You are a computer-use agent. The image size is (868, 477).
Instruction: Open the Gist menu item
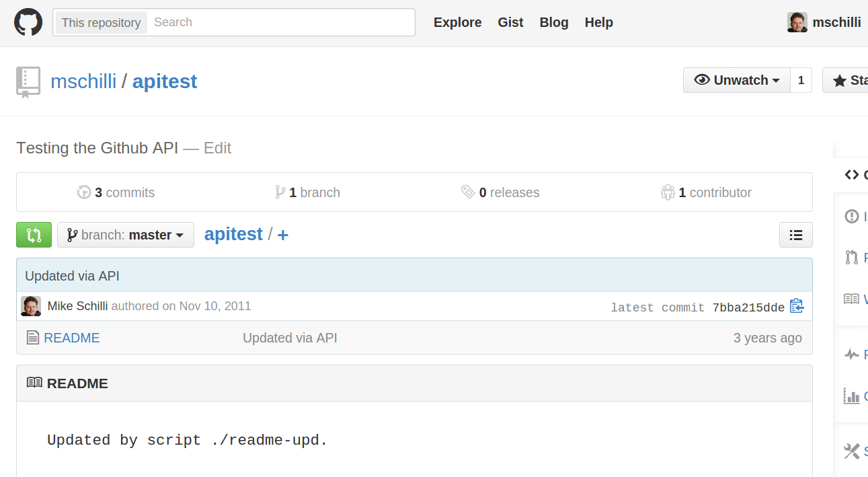coord(510,22)
